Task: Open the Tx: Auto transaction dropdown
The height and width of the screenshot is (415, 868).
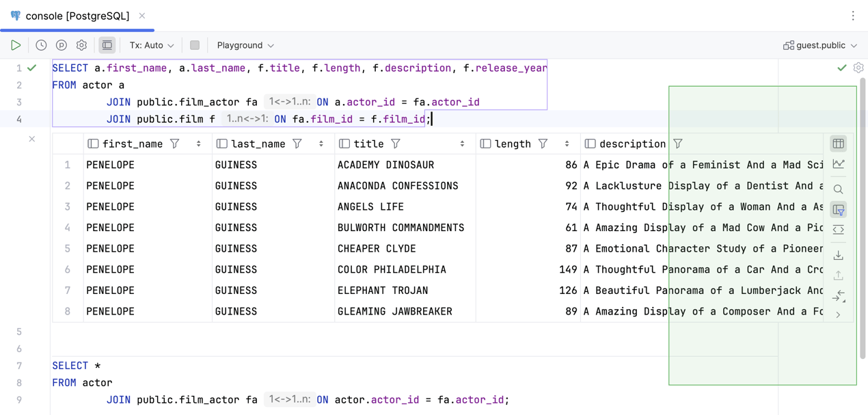Action: tap(152, 45)
